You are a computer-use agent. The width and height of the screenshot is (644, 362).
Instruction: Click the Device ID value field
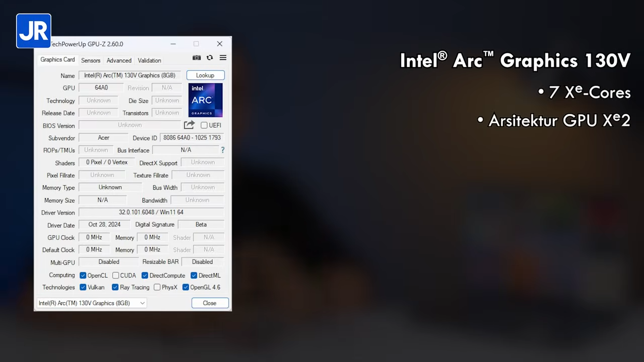point(192,138)
